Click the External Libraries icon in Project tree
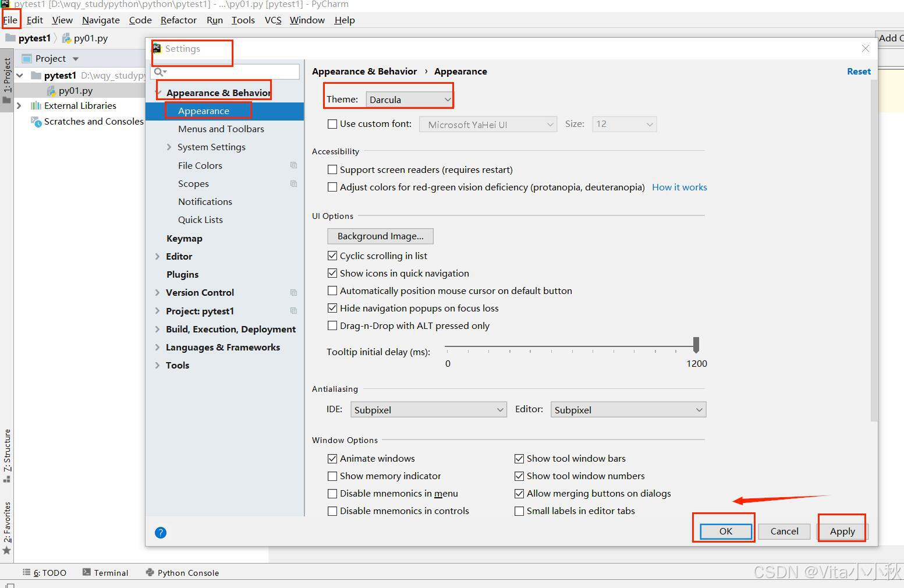This screenshot has width=904, height=588. [36, 105]
